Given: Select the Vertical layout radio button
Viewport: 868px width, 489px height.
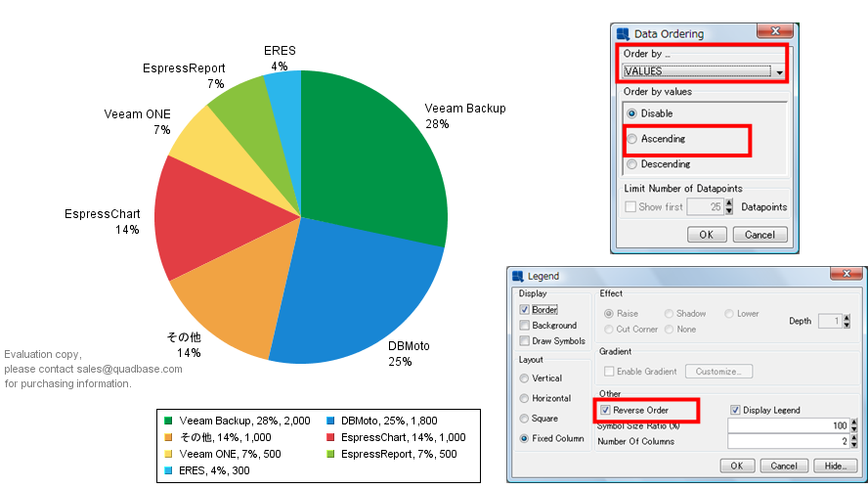Looking at the screenshot, I should coord(524,378).
